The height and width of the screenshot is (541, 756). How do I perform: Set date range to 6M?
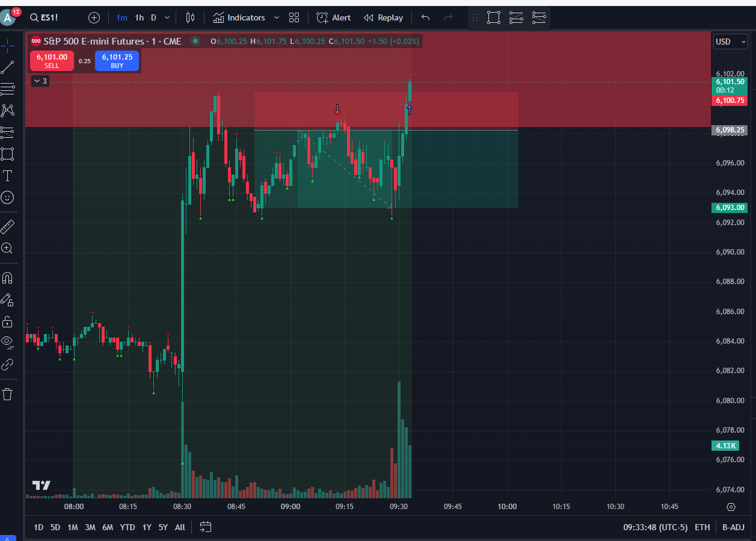tap(108, 527)
